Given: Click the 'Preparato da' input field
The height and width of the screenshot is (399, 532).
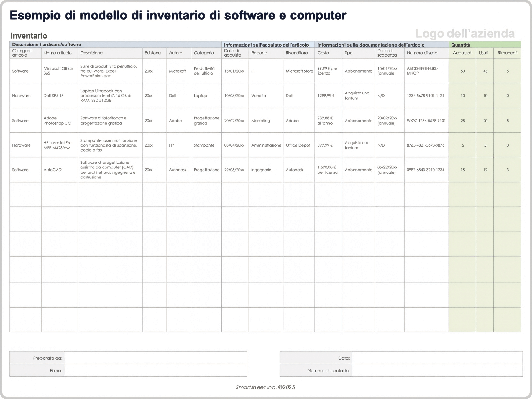Looking at the screenshot, I should (x=155, y=358).
